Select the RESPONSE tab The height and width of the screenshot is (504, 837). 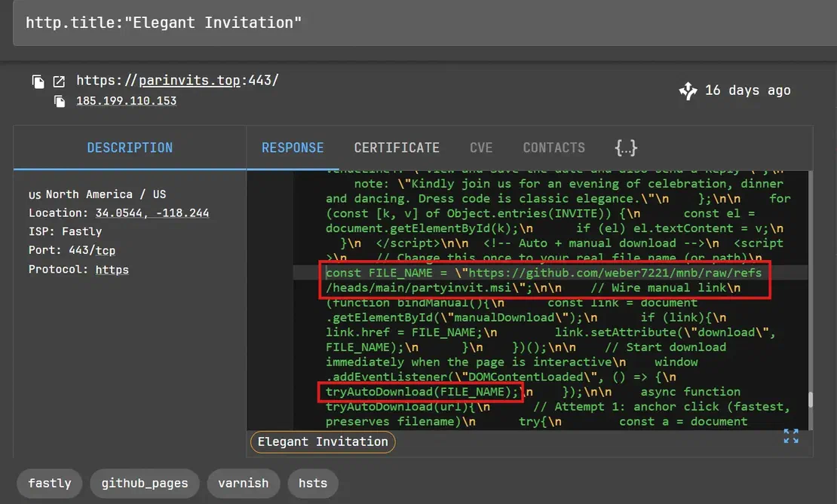click(x=293, y=148)
